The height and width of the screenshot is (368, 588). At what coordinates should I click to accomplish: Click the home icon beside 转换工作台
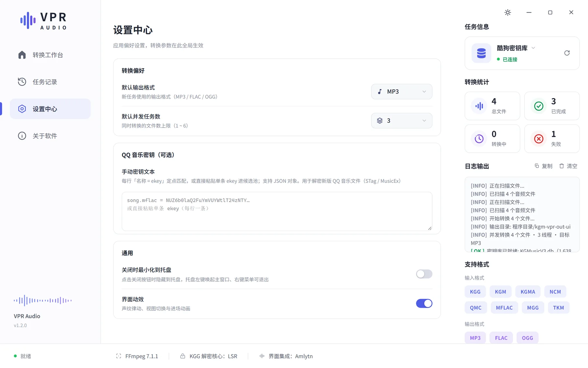(22, 55)
